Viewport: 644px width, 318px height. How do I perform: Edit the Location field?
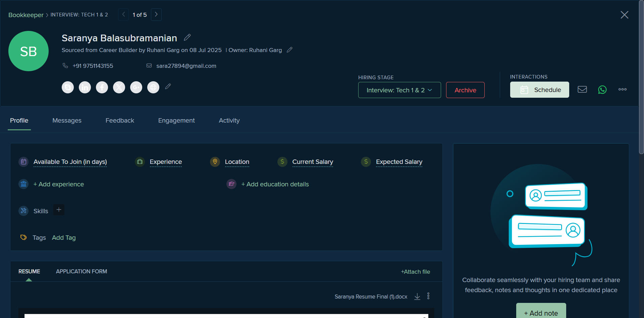[237, 162]
